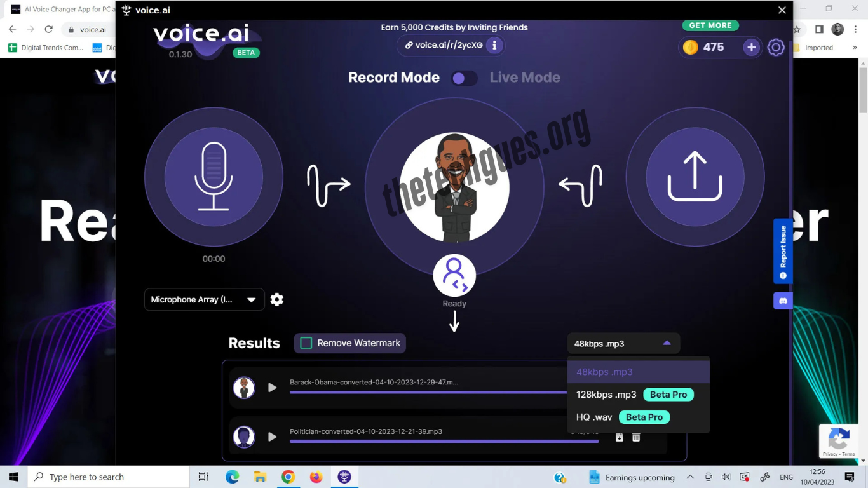Image resolution: width=868 pixels, height=488 pixels.
Task: Open voice.ai settings gear at top right
Action: (776, 48)
